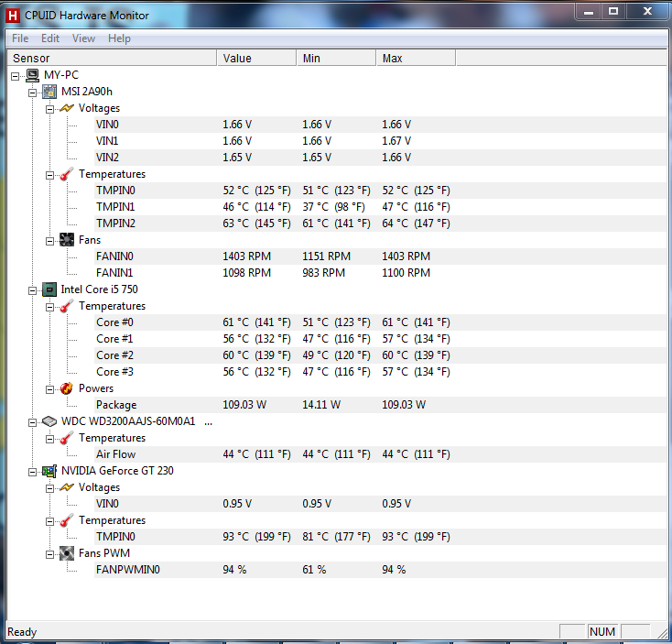The height and width of the screenshot is (644, 672).
Task: Select the FANPWMIN0 row
Action: point(380,570)
